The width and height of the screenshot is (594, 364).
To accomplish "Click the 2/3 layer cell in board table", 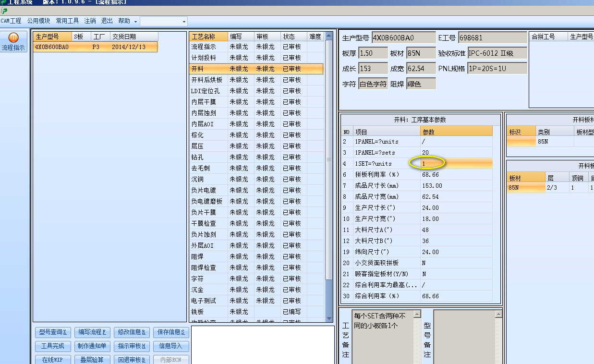I will 557,188.
